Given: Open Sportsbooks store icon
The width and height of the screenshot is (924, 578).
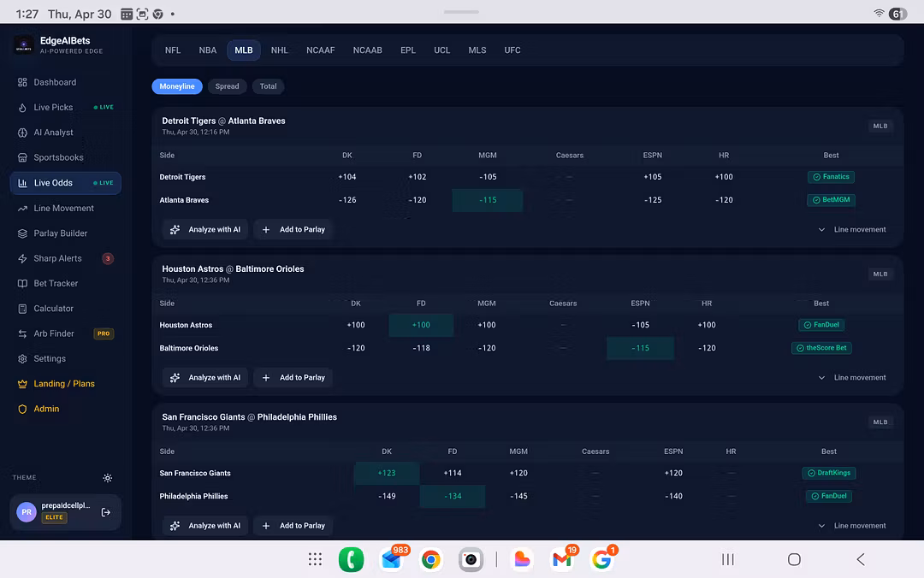Looking at the screenshot, I should [22, 157].
